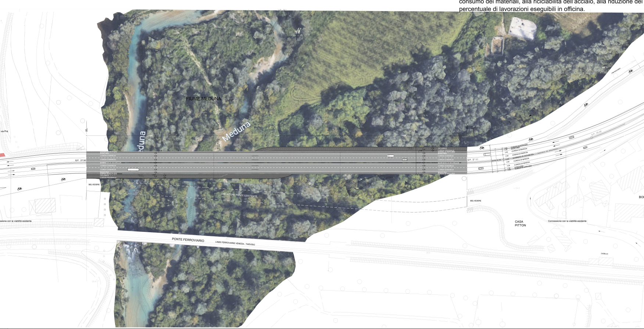Click the PONTE FERROVIARIO label

(188, 240)
